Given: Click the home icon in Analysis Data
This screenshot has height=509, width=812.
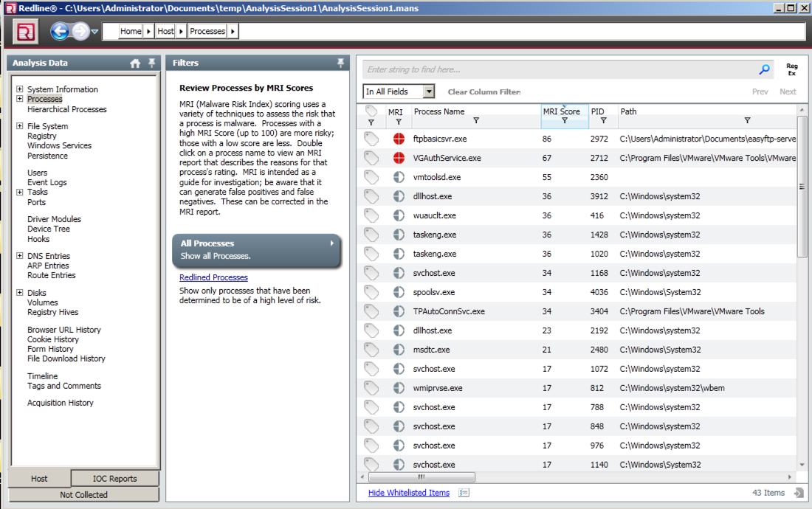Looking at the screenshot, I should 135,63.
